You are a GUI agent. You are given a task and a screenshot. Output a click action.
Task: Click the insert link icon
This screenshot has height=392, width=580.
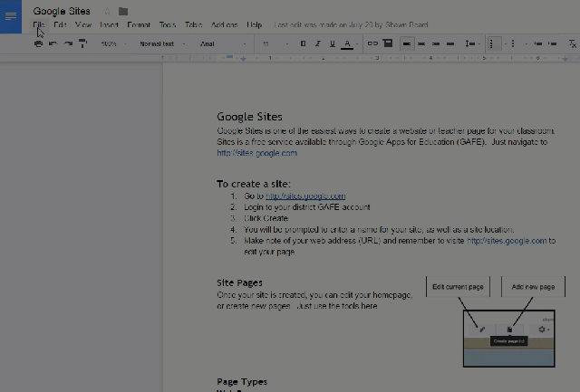click(371, 43)
